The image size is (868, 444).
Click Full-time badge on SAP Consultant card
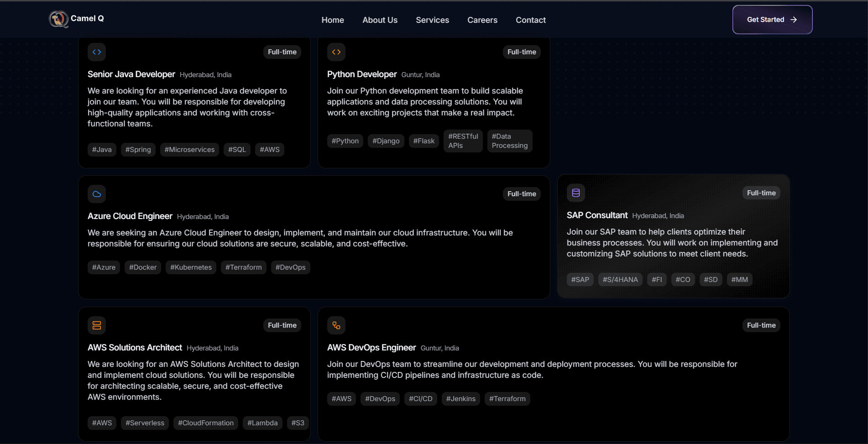point(761,193)
